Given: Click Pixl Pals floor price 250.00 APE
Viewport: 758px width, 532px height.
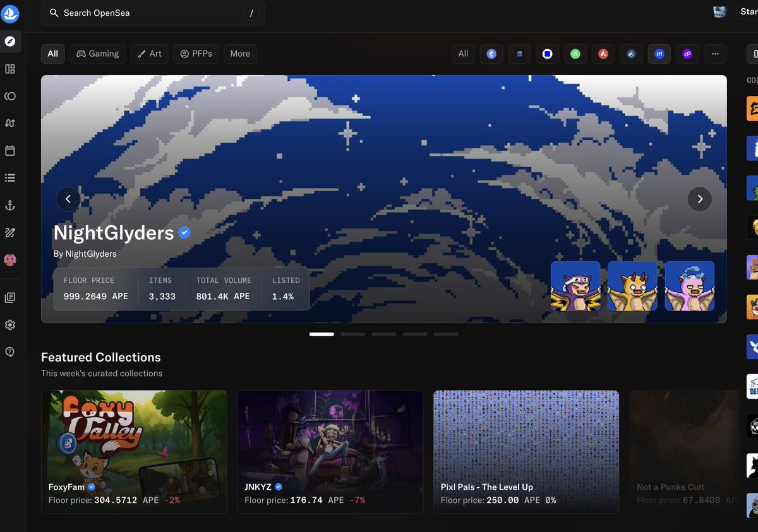Looking at the screenshot, I should point(514,500).
